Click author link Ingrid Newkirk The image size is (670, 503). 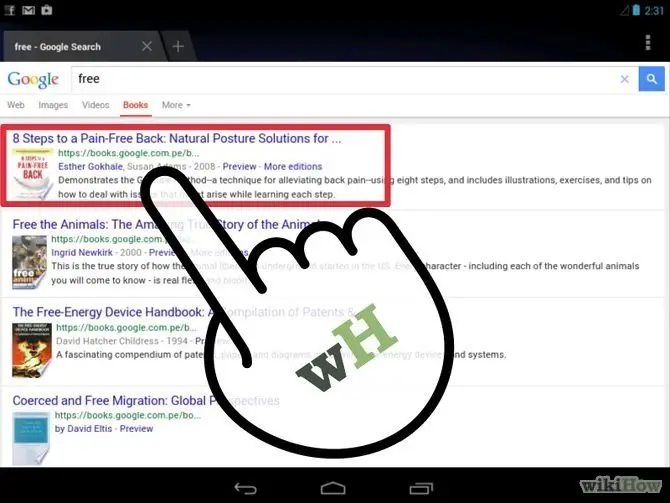(82, 253)
